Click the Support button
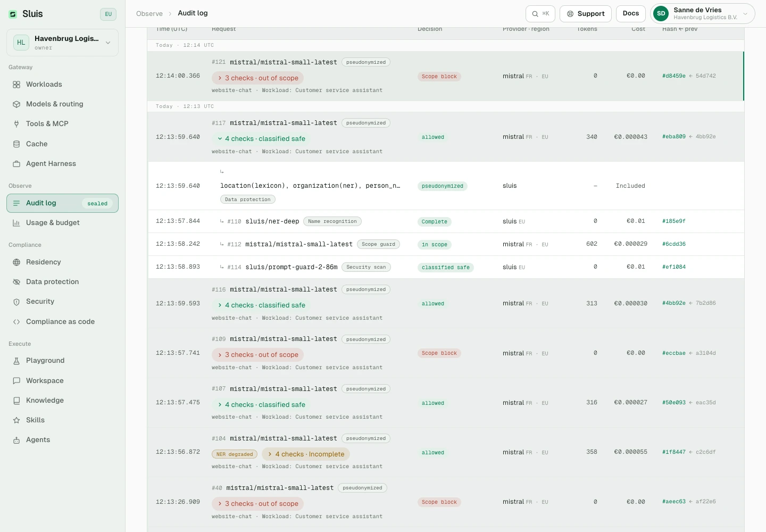The width and height of the screenshot is (766, 532). tap(586, 14)
